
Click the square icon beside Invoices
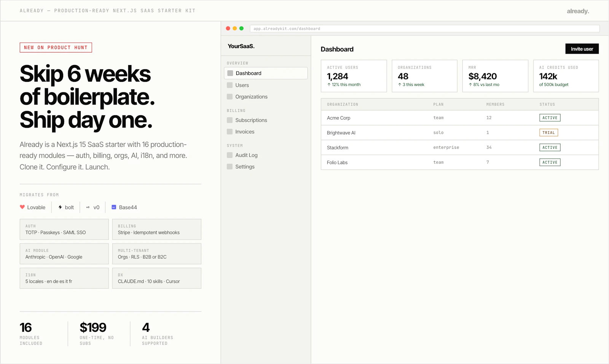230,132
